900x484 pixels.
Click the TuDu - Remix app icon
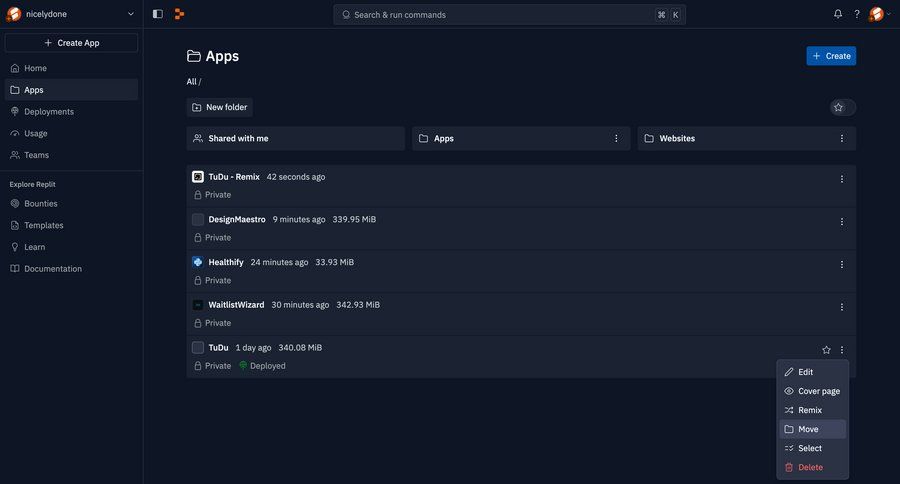pyautogui.click(x=197, y=177)
